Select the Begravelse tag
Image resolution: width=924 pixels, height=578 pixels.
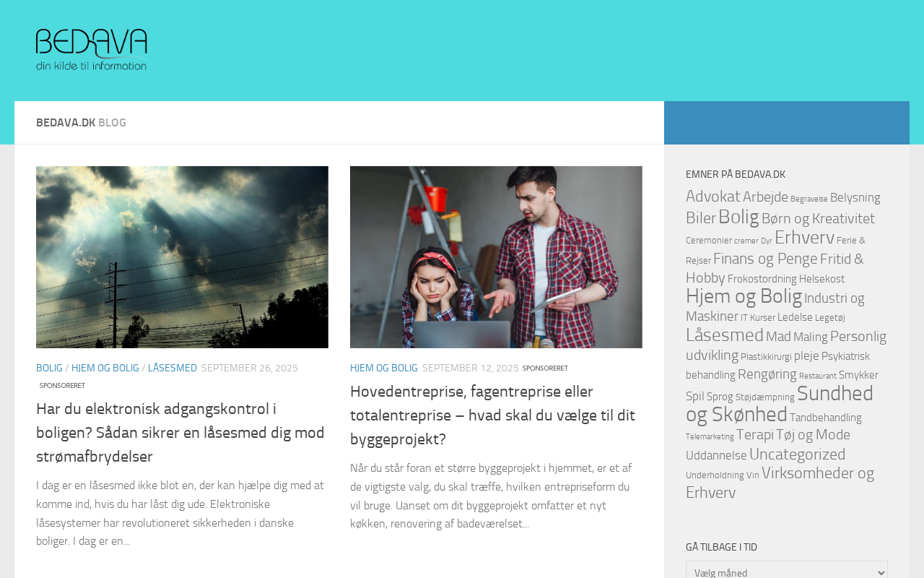click(809, 199)
